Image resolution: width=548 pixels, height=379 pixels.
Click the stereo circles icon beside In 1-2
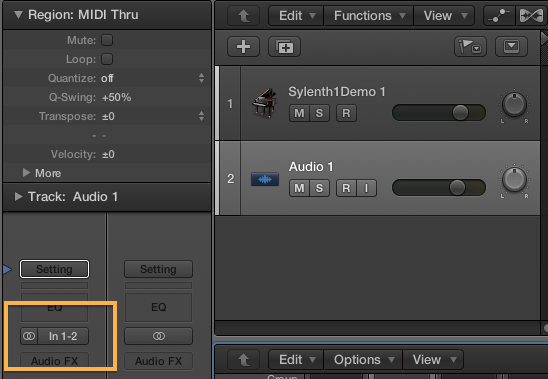point(29,336)
